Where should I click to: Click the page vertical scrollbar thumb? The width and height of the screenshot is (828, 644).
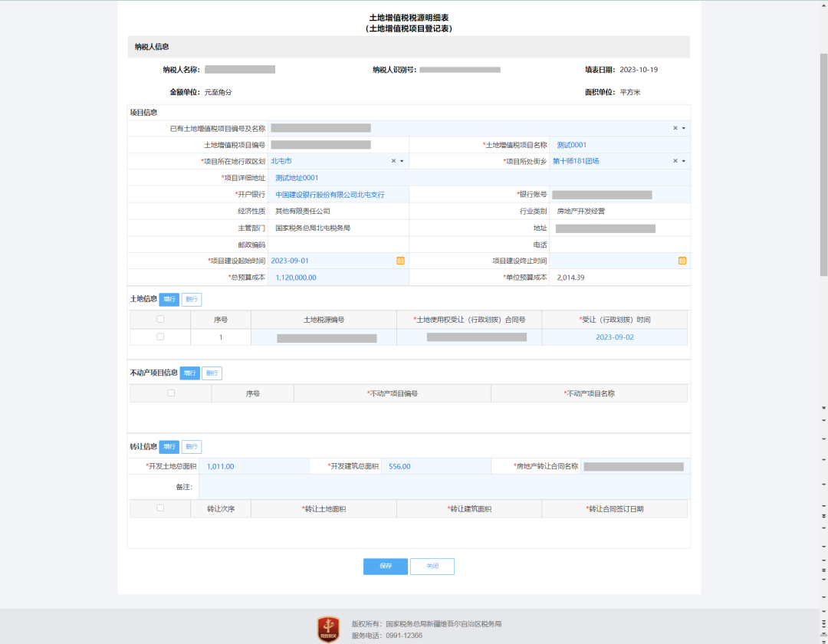(x=823, y=164)
